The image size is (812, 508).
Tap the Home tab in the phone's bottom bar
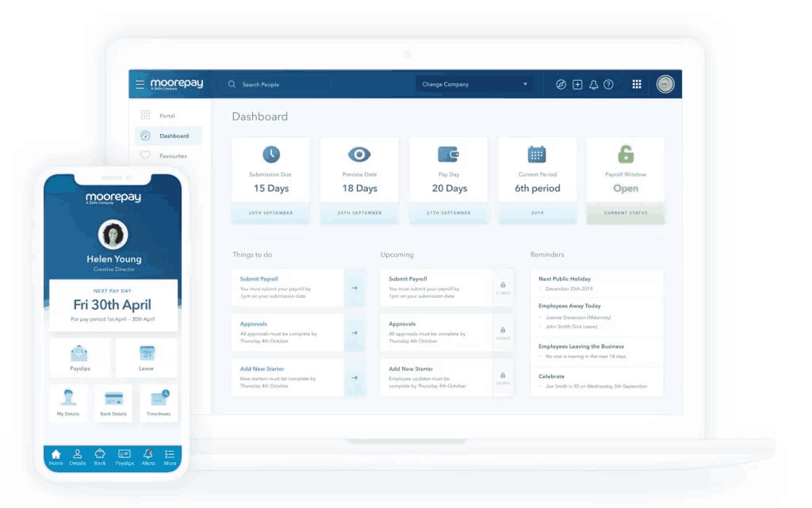[x=56, y=457]
